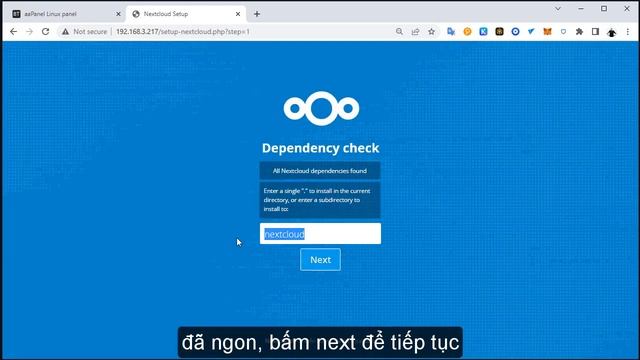Open the orange circle extension
Image resolution: width=640 pixels, height=360 pixels.
click(467, 31)
